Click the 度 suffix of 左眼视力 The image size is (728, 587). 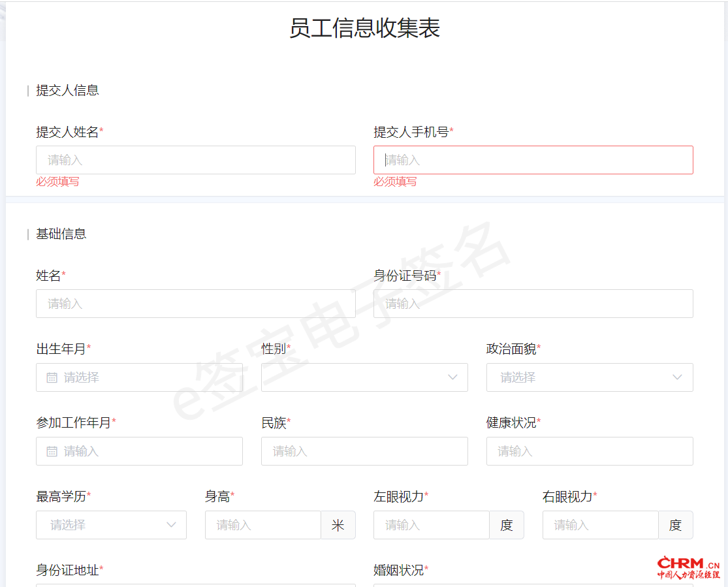point(507,525)
